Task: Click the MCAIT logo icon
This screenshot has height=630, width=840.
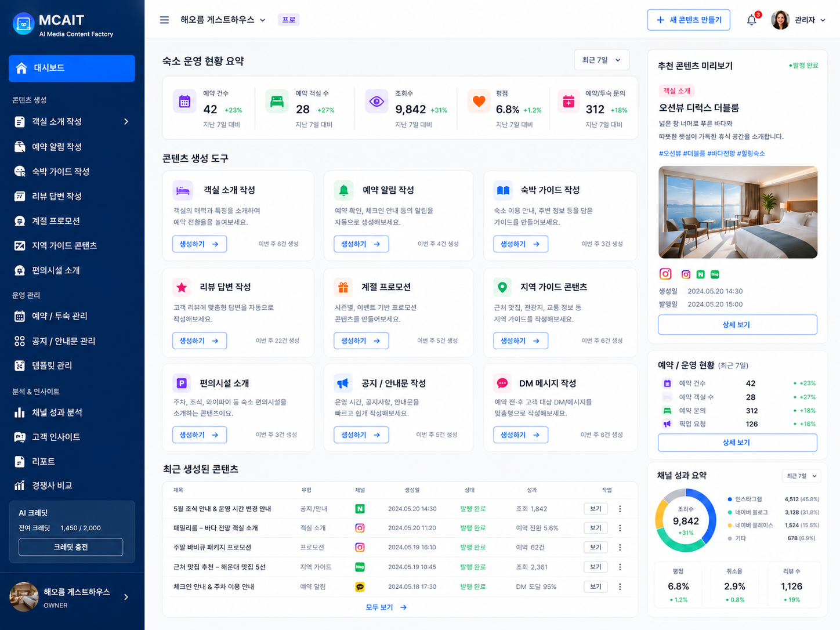Action: 24,24
